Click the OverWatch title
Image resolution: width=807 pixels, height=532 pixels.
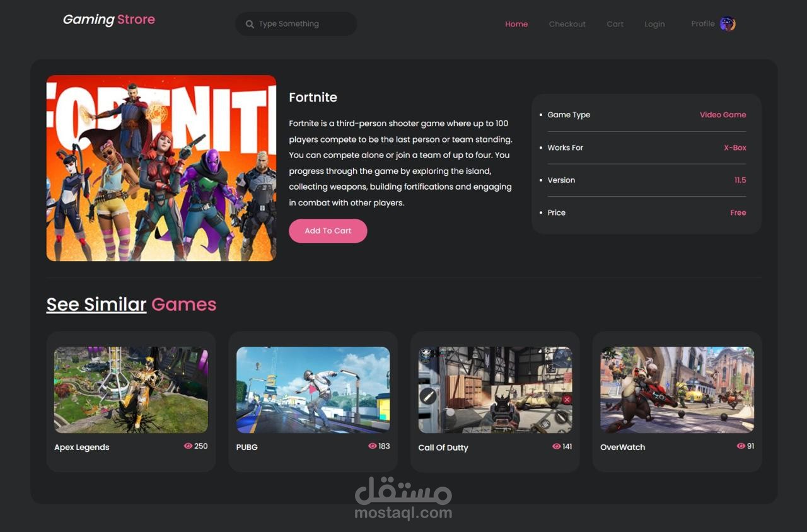[x=623, y=447]
